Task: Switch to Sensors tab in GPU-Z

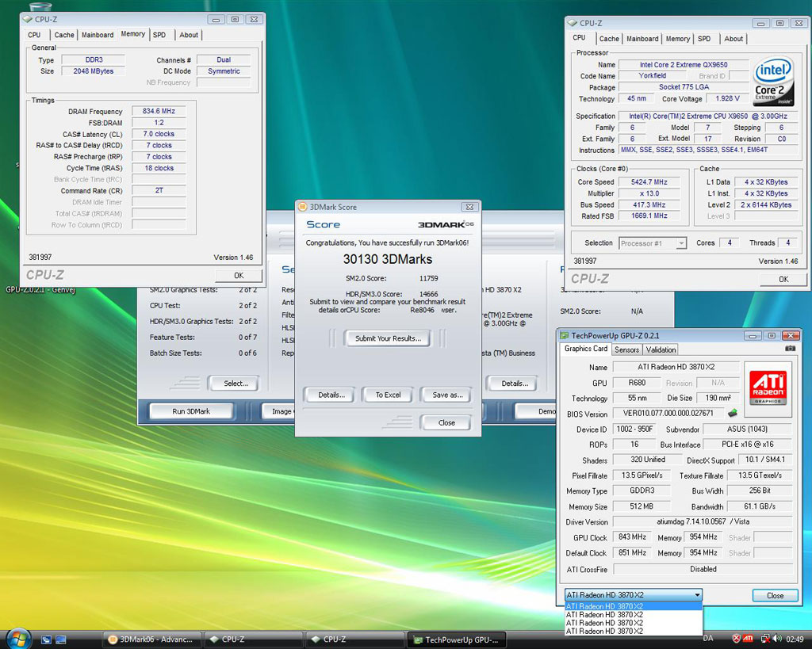Action: point(626,350)
